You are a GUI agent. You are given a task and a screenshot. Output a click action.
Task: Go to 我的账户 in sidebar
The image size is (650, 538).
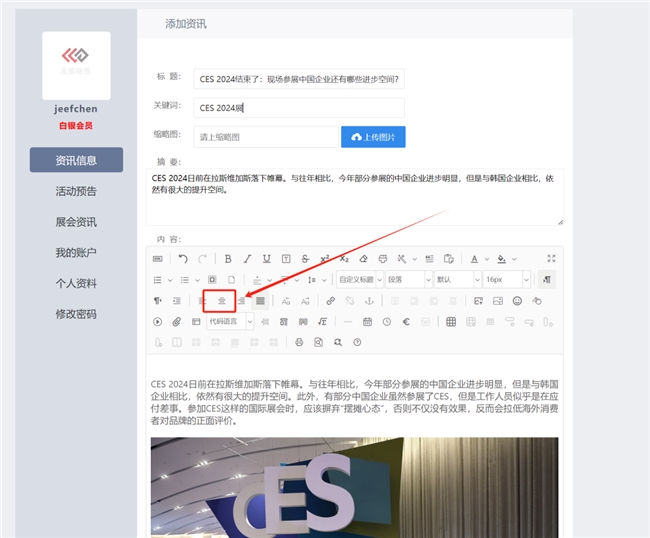[x=76, y=253]
